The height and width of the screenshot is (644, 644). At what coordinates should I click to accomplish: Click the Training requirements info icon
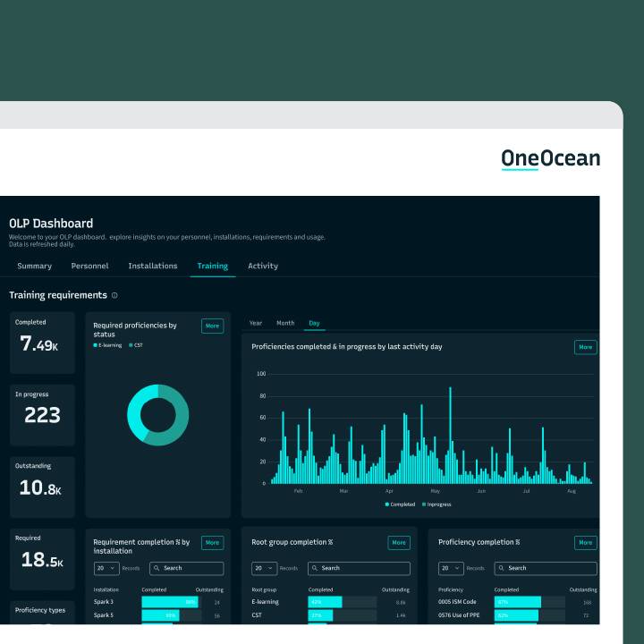114,295
